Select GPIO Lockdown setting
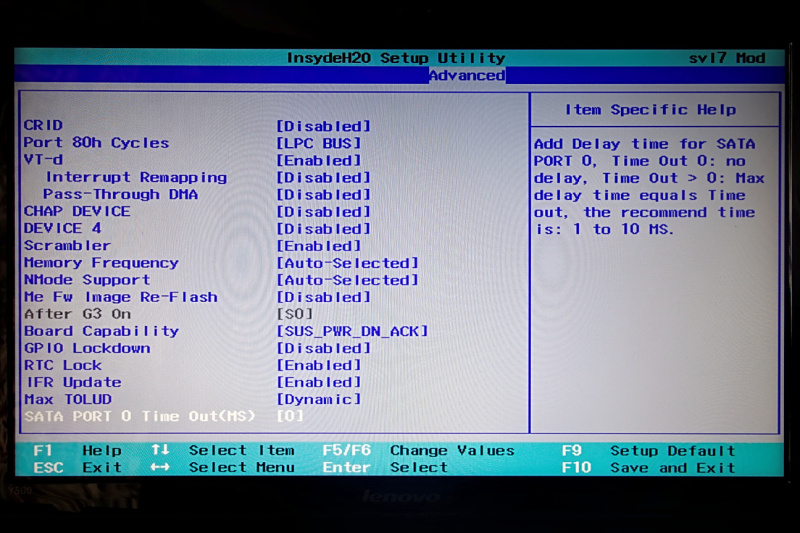Screen dimensions: 800x533 click(x=87, y=348)
